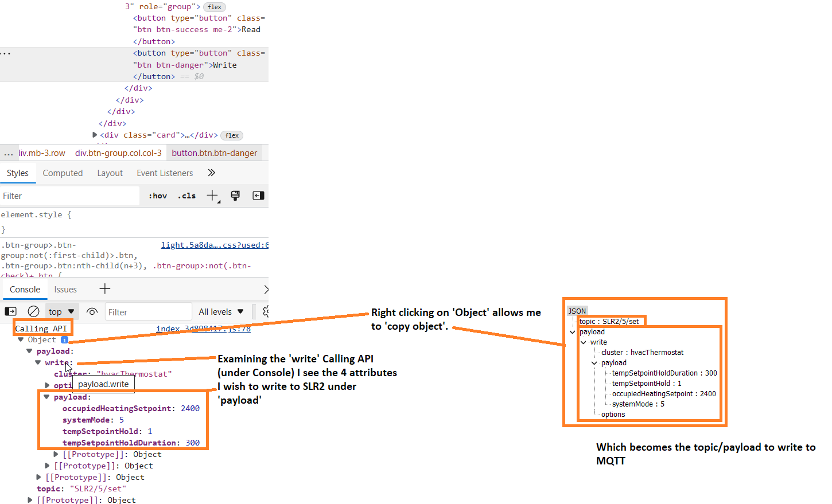This screenshot has width=832, height=504.
Task: Select the rendering emulation brush icon
Action: 235,195
